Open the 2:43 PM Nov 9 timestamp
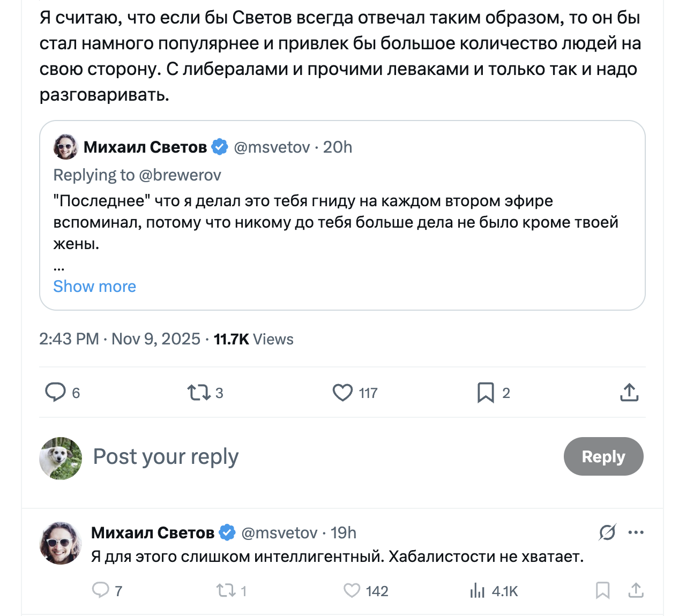The width and height of the screenshot is (686, 616). pyautogui.click(x=120, y=339)
